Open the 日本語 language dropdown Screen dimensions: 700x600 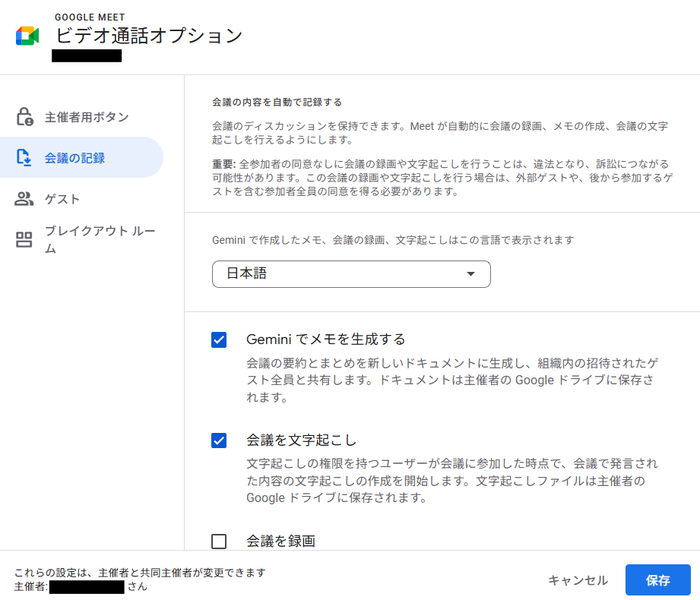(350, 274)
